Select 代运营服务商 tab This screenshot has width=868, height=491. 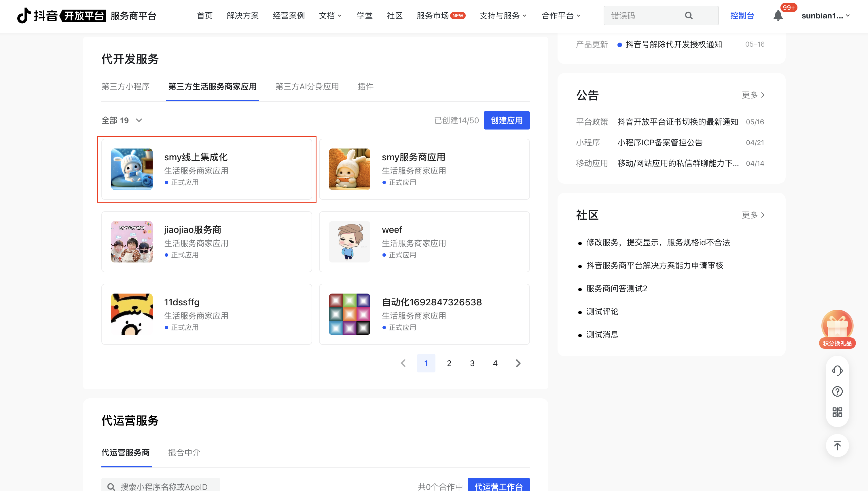[x=126, y=452]
